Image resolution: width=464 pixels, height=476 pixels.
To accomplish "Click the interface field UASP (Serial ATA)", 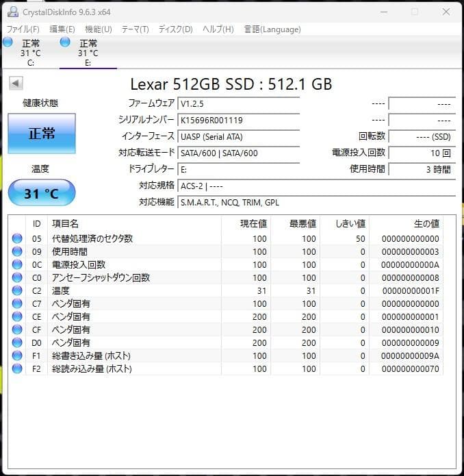I will pos(239,136).
